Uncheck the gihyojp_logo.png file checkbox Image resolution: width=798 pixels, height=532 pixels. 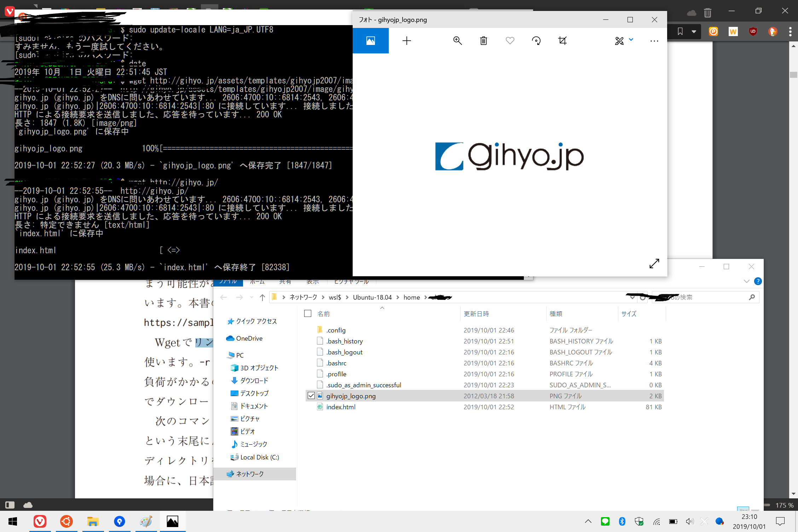pyautogui.click(x=311, y=396)
